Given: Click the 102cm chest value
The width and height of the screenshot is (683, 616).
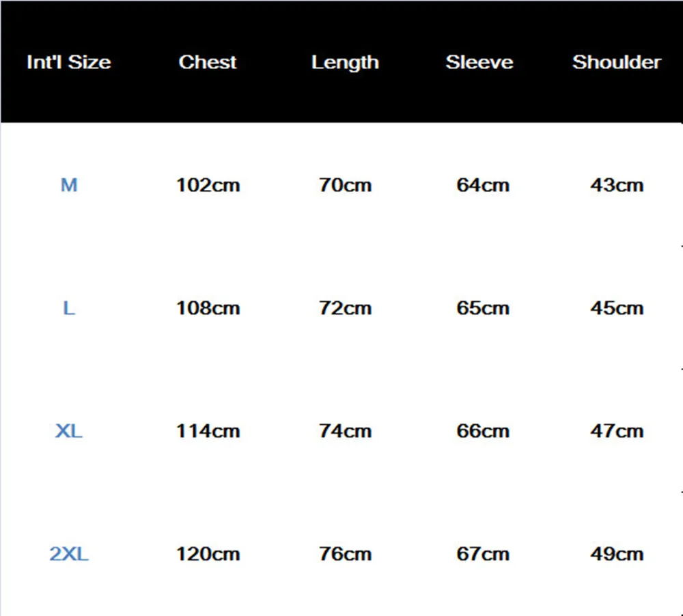Looking at the screenshot, I should (208, 185).
